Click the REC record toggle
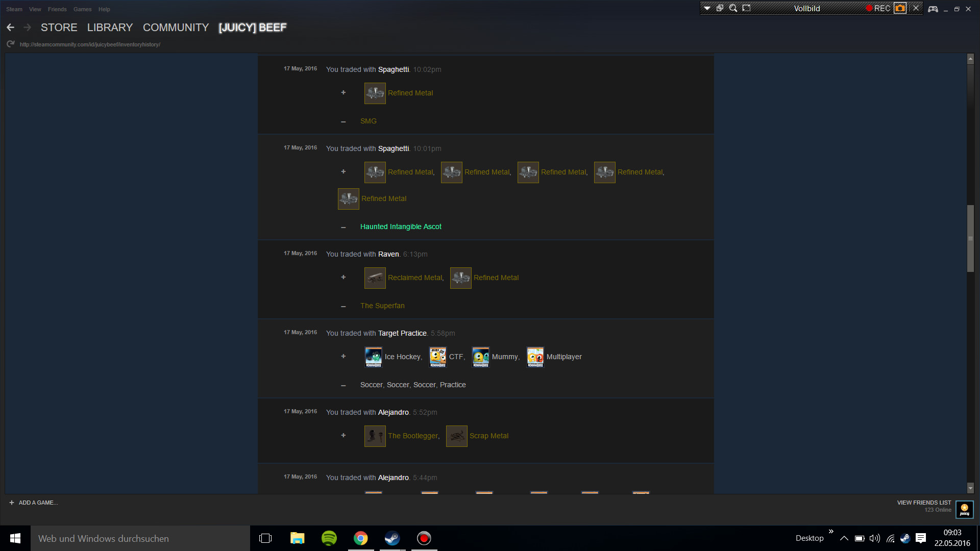 point(878,8)
